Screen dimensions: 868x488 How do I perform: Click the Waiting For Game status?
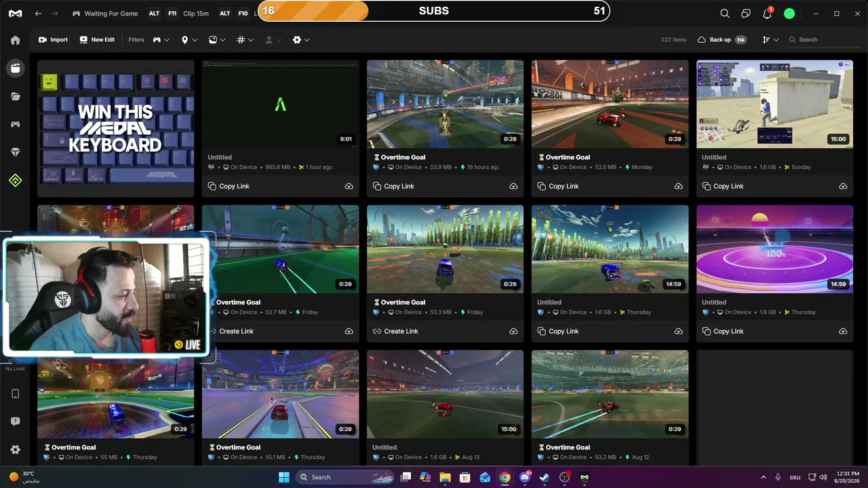[x=105, y=14]
